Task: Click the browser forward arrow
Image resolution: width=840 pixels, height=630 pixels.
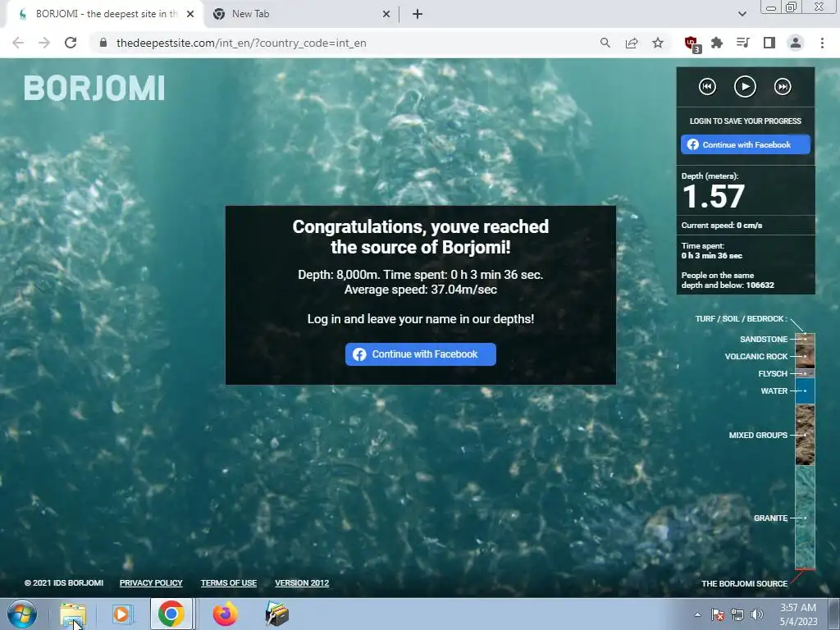Action: click(x=44, y=43)
